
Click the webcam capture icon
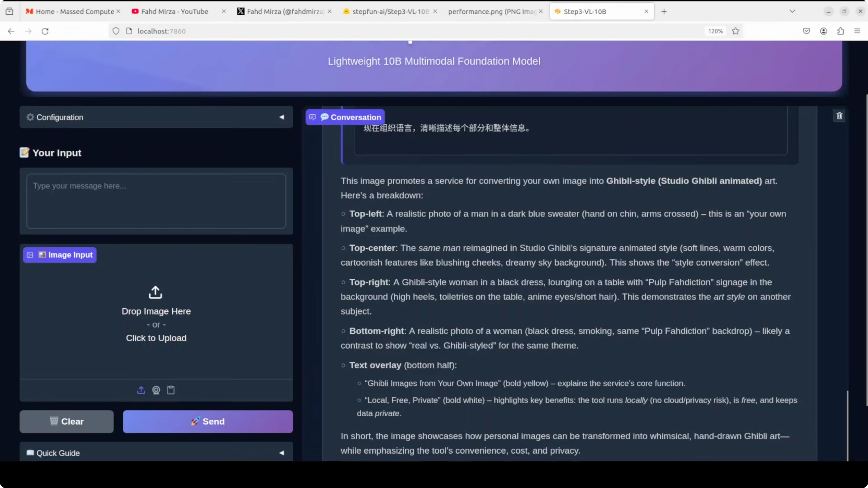tap(156, 390)
